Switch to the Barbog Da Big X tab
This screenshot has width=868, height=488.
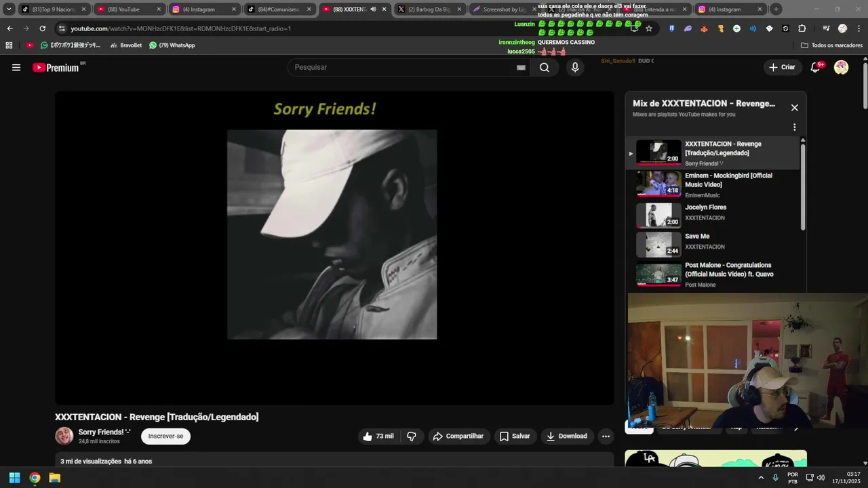429,9
